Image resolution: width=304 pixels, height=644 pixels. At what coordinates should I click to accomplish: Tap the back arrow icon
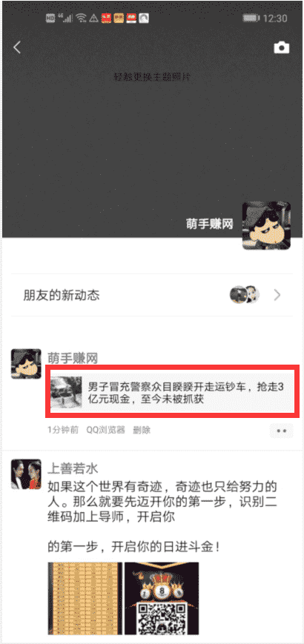coord(17,47)
